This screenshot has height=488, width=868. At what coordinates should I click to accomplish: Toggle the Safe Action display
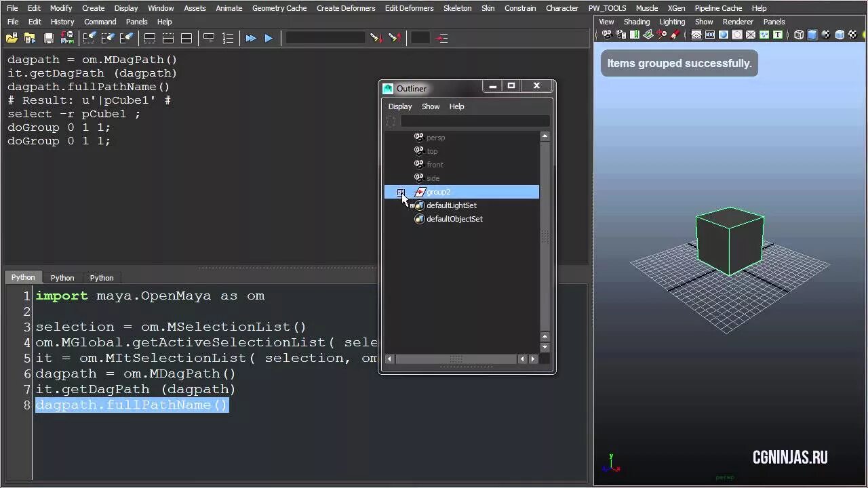pos(764,35)
